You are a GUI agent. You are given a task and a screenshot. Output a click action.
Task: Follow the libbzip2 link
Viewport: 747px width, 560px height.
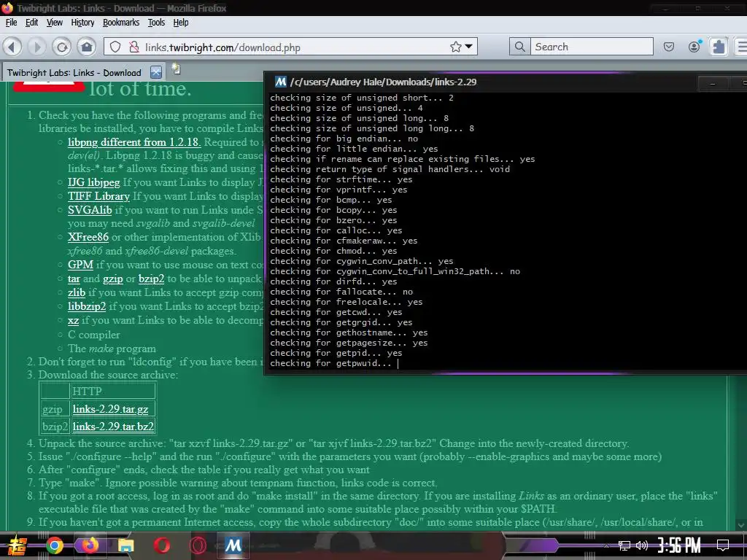(x=87, y=306)
